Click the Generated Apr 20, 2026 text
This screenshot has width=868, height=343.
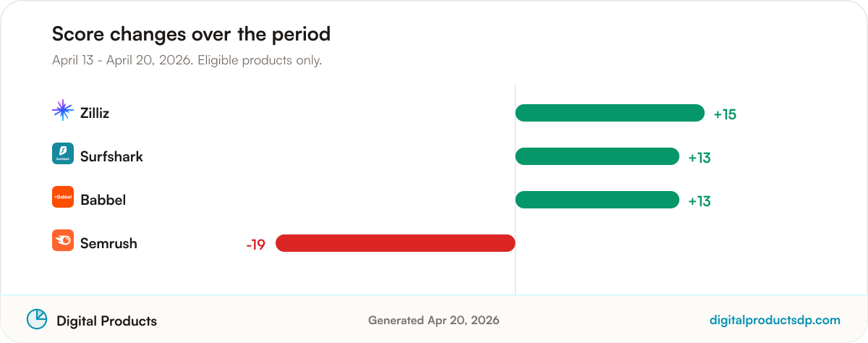(433, 320)
